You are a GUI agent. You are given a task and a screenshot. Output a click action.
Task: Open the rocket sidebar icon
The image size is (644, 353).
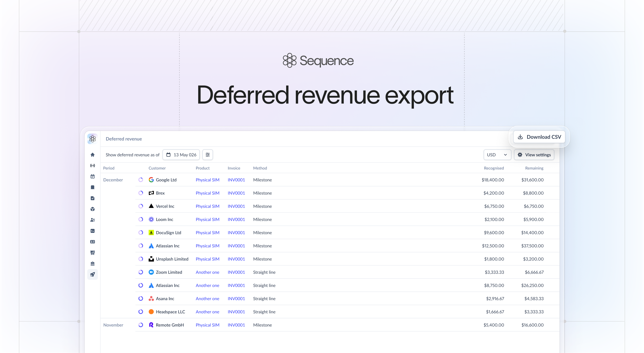tap(92, 275)
